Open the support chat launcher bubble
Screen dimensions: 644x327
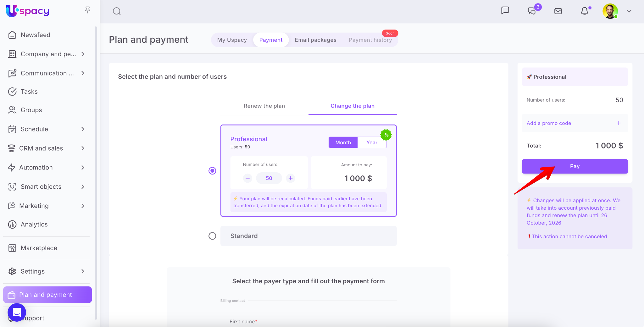tap(17, 312)
